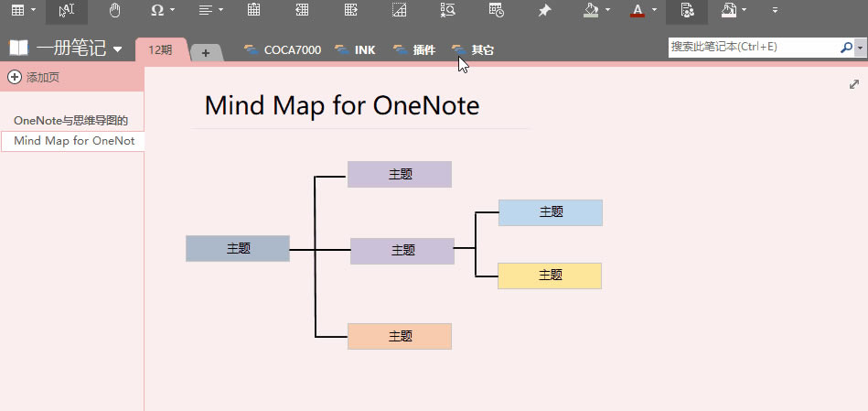
Task: Select the text selection cursor tool
Action: click(67, 10)
